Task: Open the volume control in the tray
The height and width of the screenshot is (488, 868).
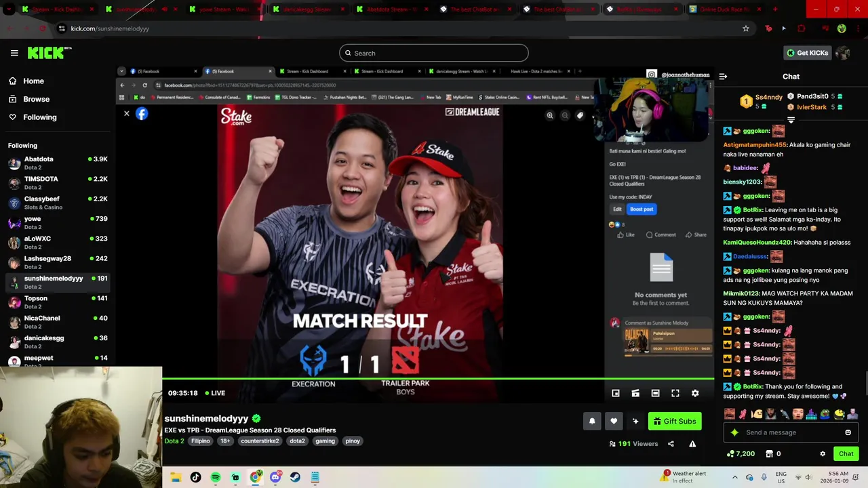Action: [810, 477]
